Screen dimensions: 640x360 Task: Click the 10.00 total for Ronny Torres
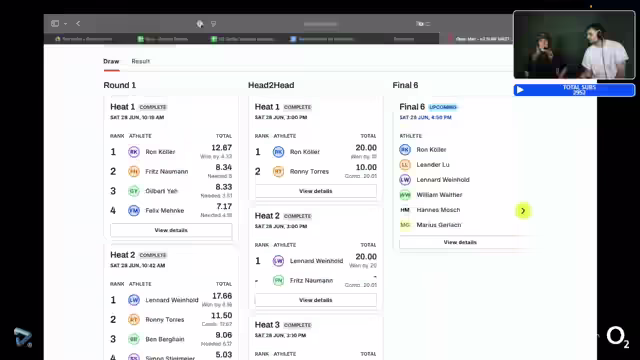366,167
